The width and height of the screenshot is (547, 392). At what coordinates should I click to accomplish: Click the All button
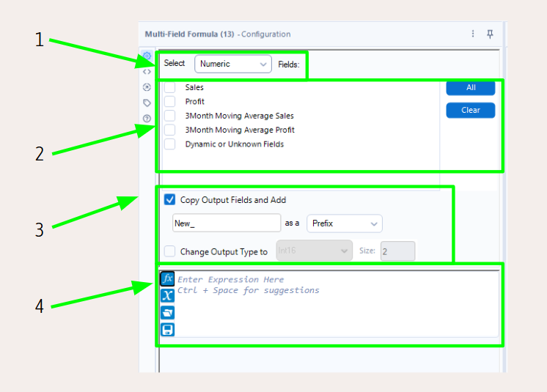tap(471, 87)
